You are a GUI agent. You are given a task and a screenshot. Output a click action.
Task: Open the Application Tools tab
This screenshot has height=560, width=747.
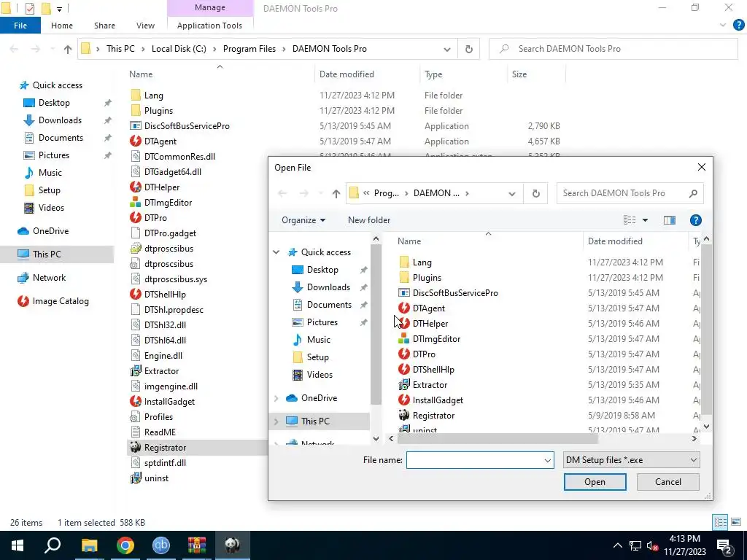coord(209,26)
